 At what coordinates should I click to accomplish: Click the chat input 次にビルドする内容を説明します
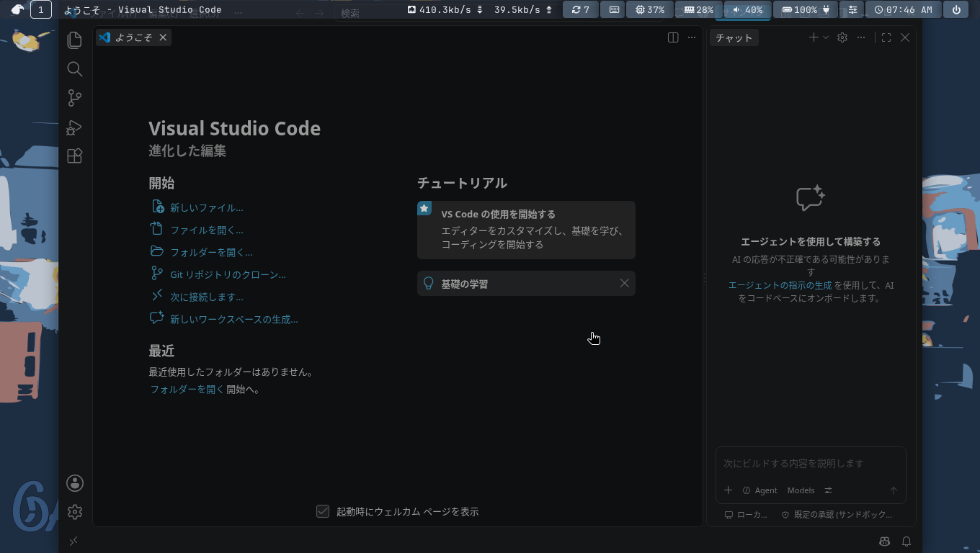pyautogui.click(x=810, y=464)
